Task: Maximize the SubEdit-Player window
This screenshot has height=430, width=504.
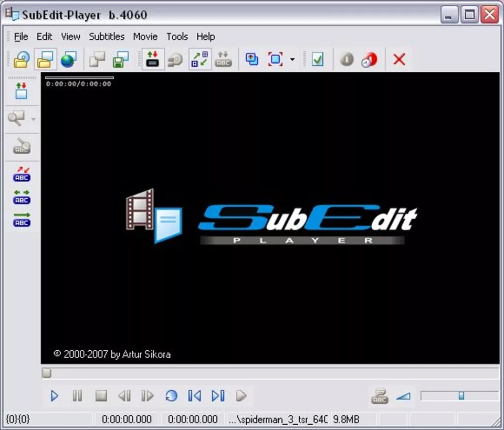Action: (469, 15)
